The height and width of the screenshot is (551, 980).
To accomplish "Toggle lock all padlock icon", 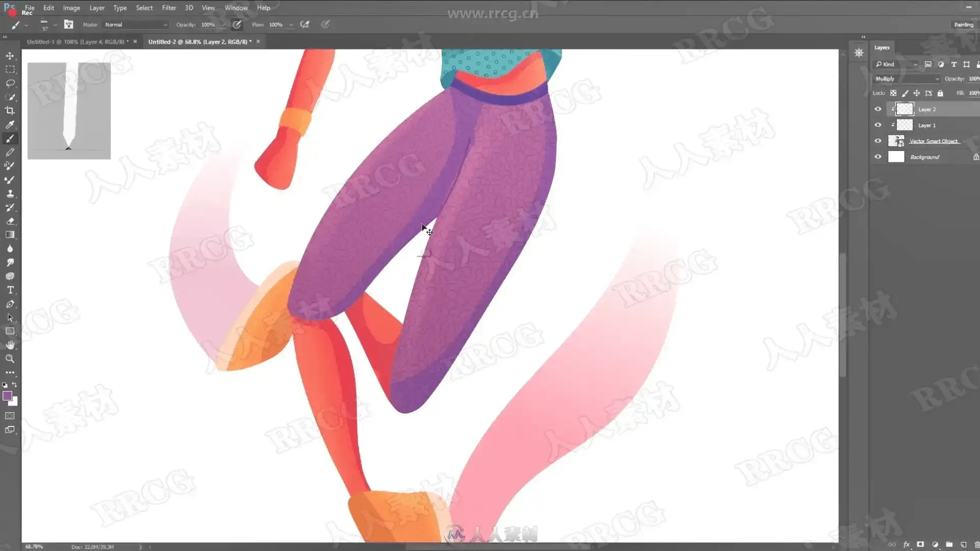I will click(940, 93).
